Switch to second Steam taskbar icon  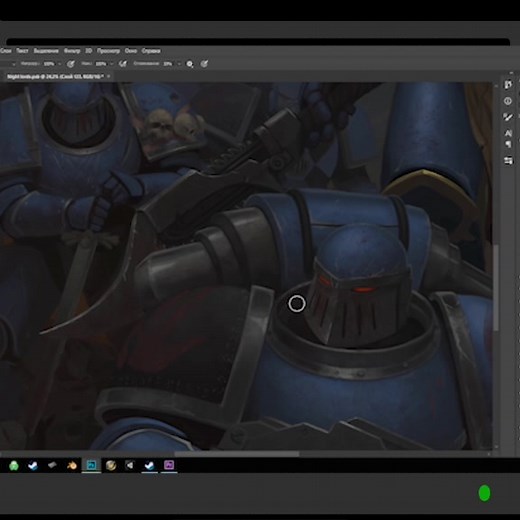149,465
